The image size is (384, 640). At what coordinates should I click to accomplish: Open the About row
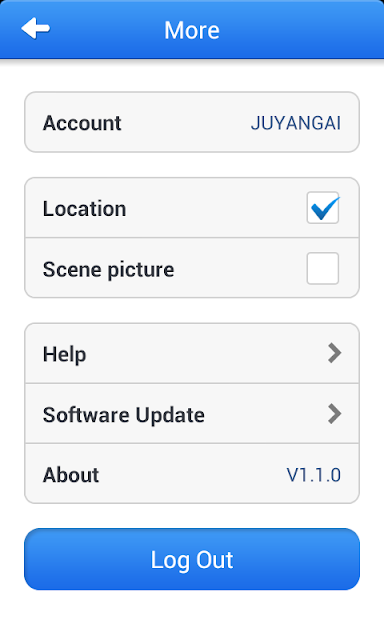(x=192, y=473)
